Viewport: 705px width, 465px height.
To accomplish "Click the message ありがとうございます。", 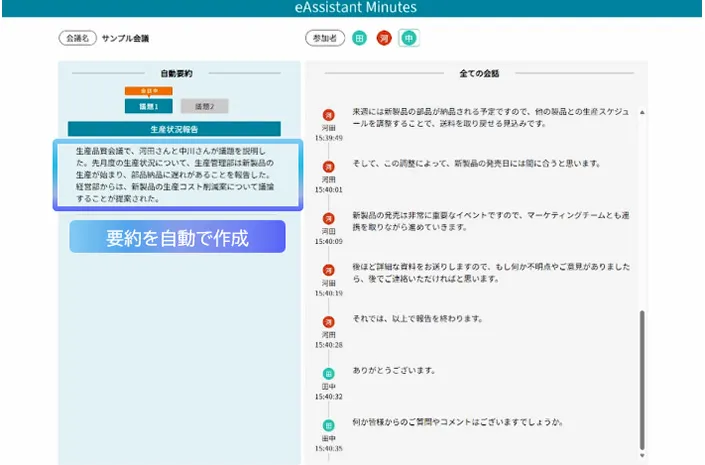I will [x=394, y=370].
